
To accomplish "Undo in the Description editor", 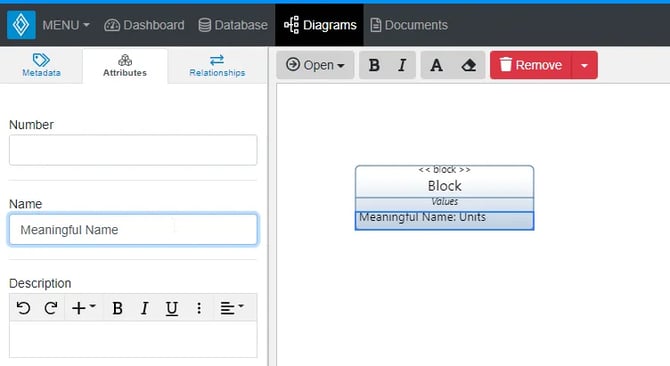I will [24, 307].
